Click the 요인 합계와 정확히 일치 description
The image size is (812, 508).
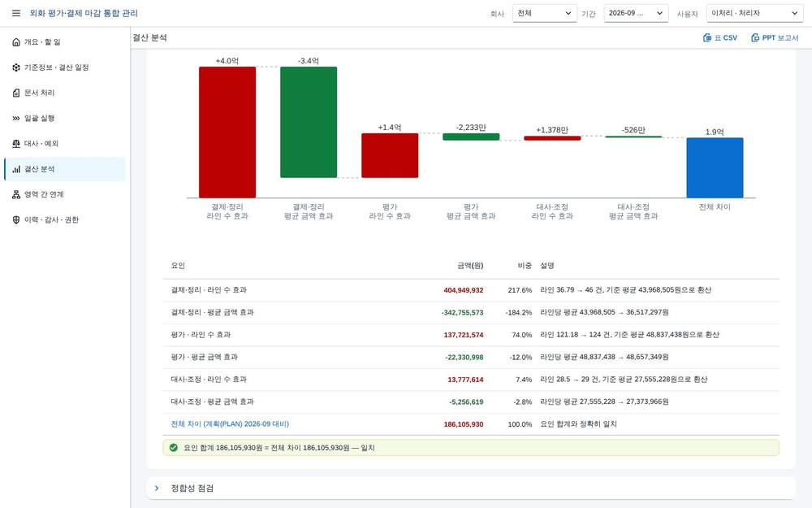578,424
